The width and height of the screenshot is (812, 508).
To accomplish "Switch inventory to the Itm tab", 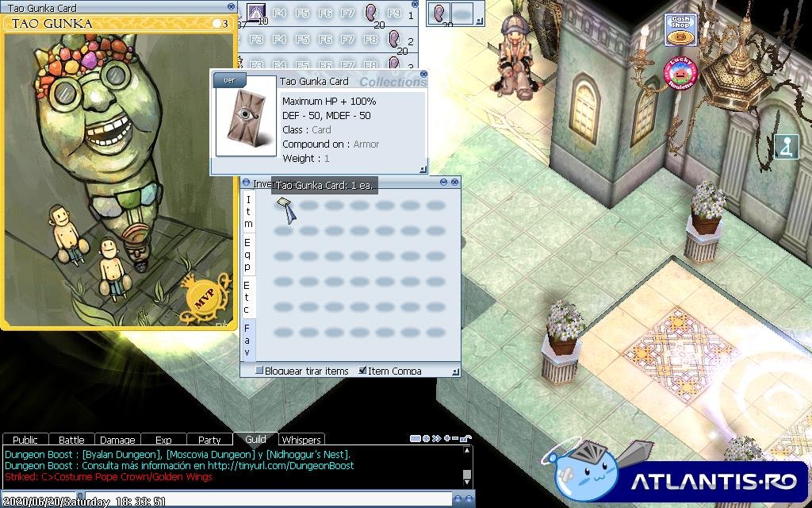I will click(248, 211).
